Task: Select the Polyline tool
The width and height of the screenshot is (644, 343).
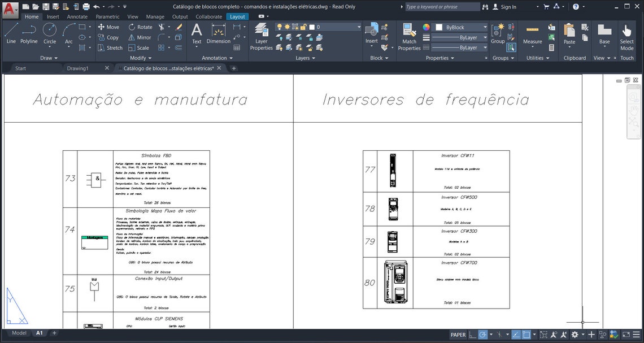Action: pyautogui.click(x=28, y=35)
